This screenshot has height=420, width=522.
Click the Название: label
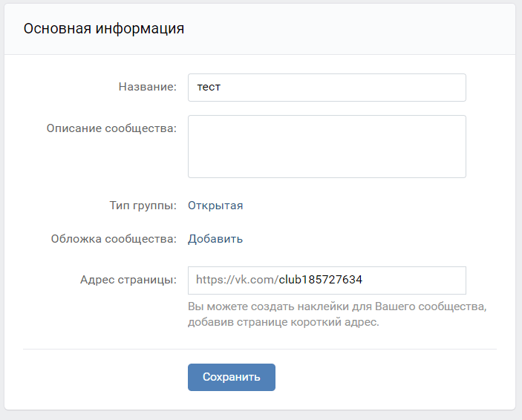click(148, 87)
